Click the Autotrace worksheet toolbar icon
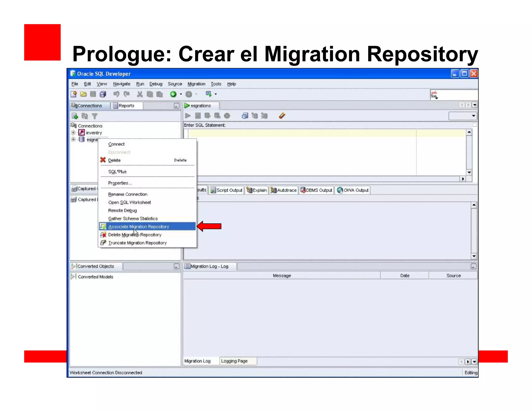532x411 pixels. [x=264, y=116]
